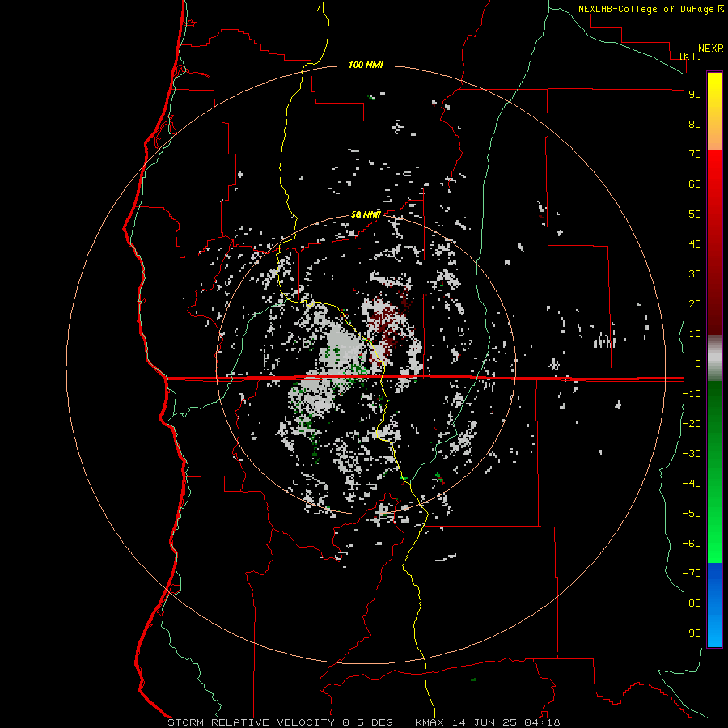Click the [KT] units label
This screenshot has width=728, height=728.
click(x=691, y=56)
